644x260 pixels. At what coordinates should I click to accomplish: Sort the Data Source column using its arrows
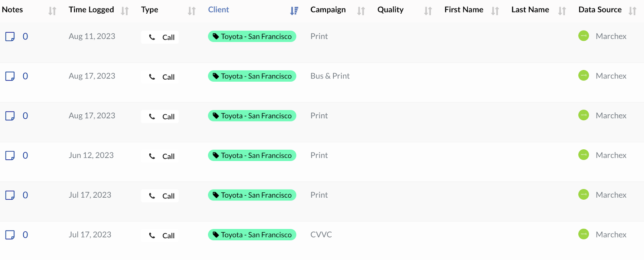click(x=632, y=11)
